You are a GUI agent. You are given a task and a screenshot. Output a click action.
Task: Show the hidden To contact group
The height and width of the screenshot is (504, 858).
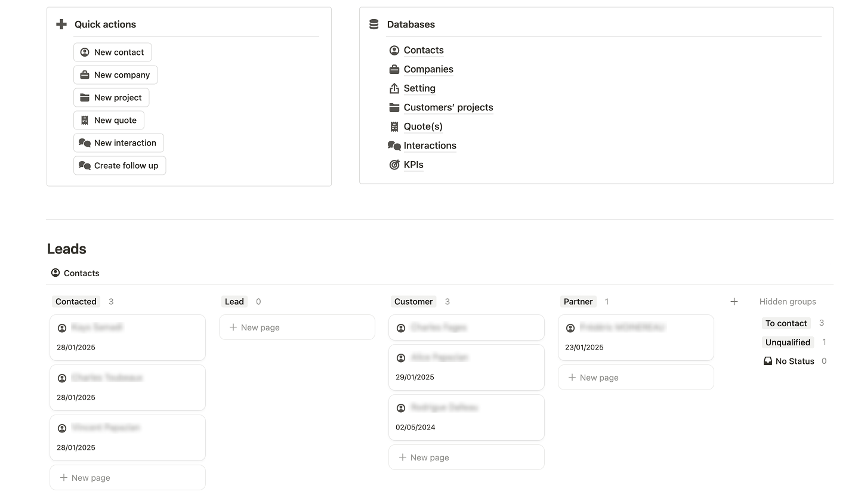click(786, 323)
